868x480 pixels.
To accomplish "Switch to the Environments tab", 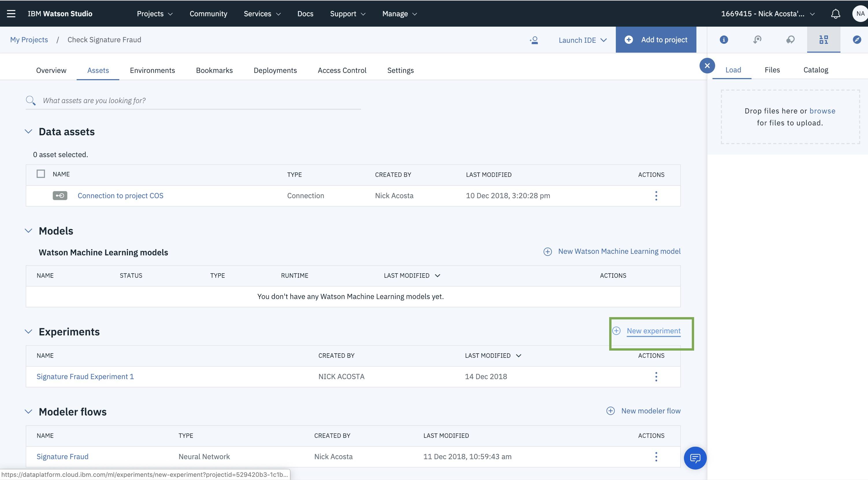I will pos(152,70).
